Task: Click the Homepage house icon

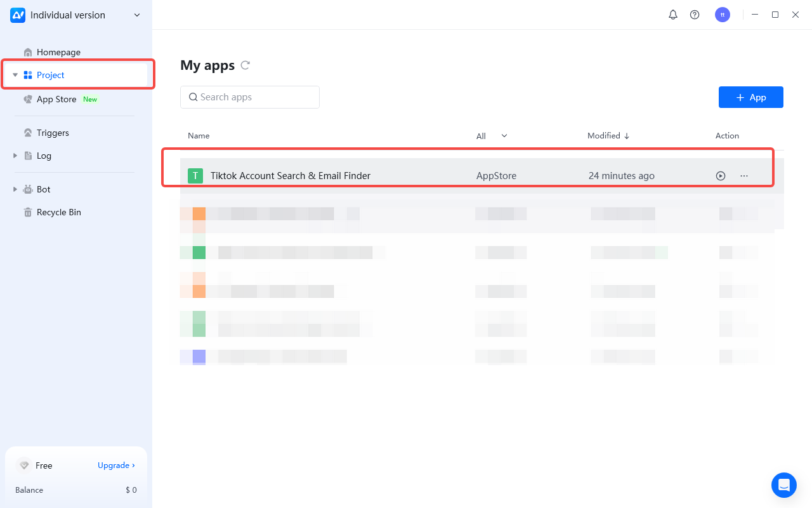Action: 28,52
